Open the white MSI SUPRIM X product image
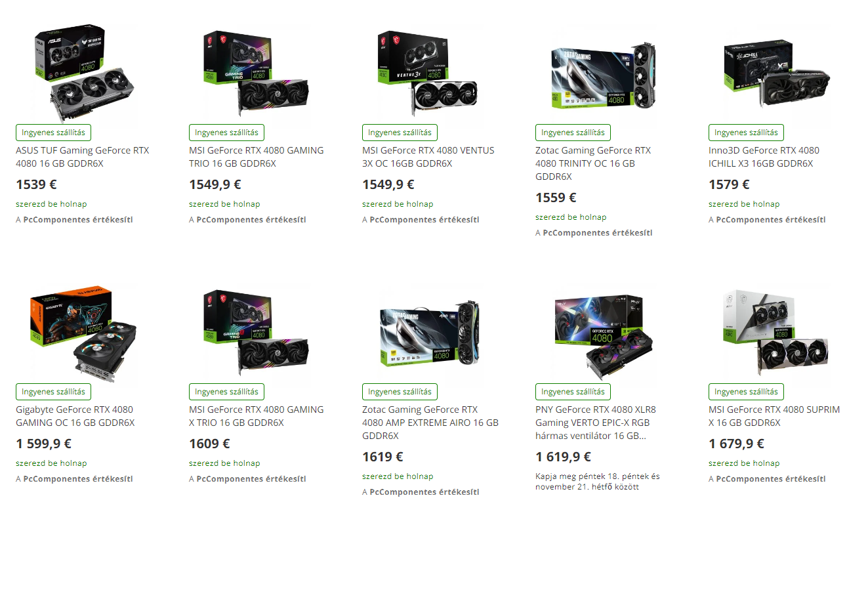This screenshot has height=607, width=868. (x=777, y=333)
